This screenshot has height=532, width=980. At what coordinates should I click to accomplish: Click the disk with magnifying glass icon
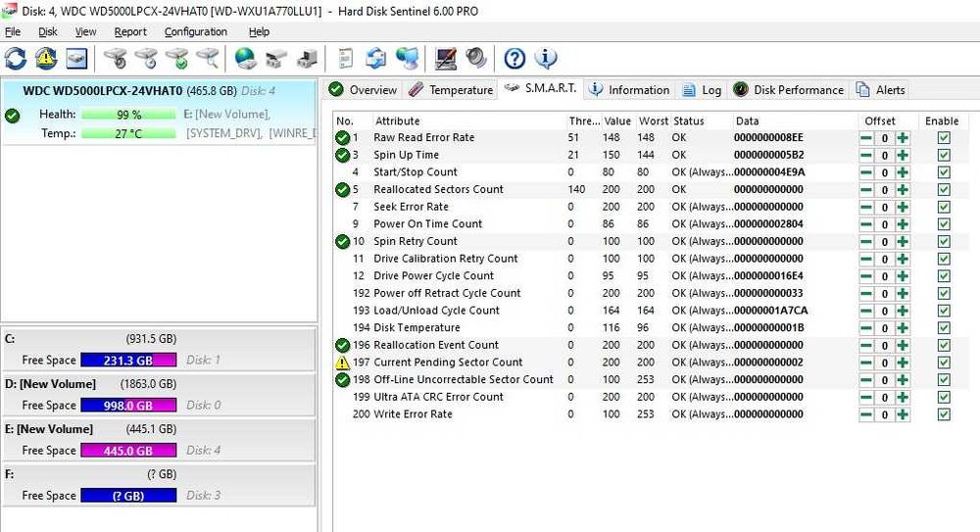pyautogui.click(x=208, y=59)
